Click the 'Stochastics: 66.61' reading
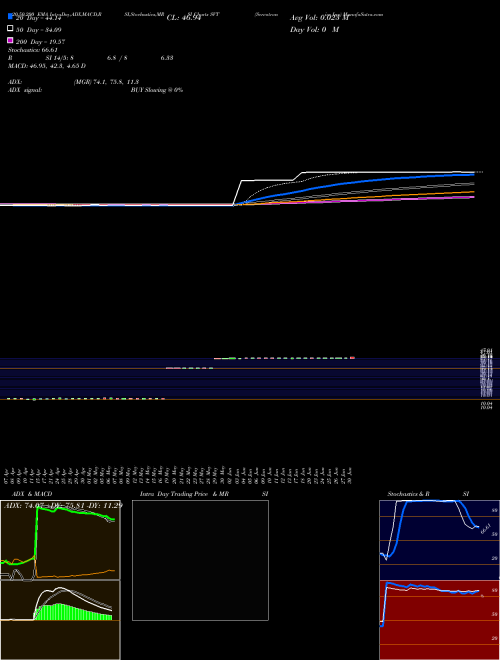 click(x=32, y=50)
